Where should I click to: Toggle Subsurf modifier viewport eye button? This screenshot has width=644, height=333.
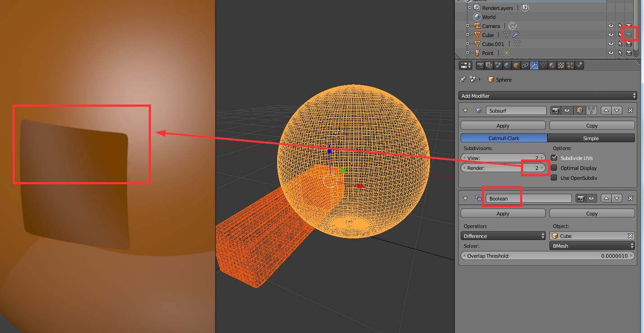567,110
